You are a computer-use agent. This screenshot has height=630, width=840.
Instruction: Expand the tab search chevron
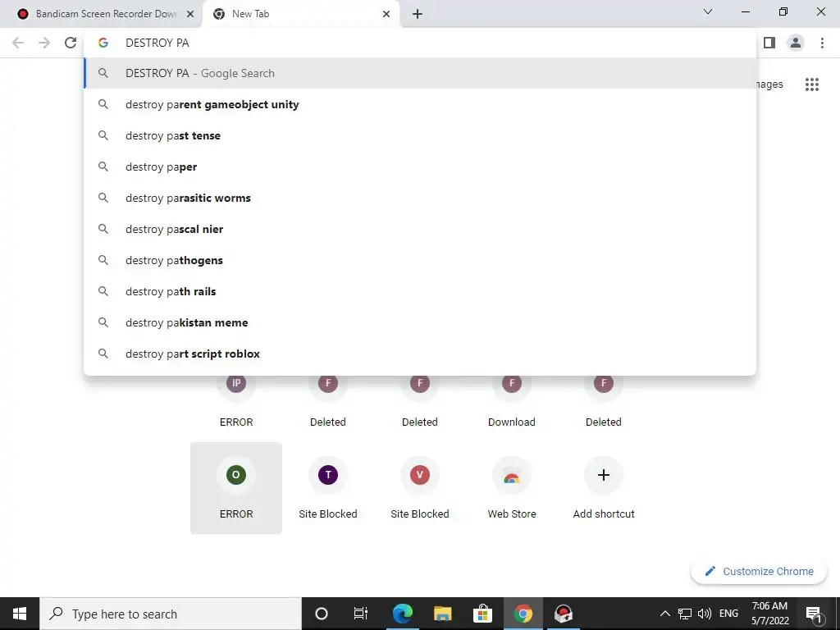pos(708,11)
